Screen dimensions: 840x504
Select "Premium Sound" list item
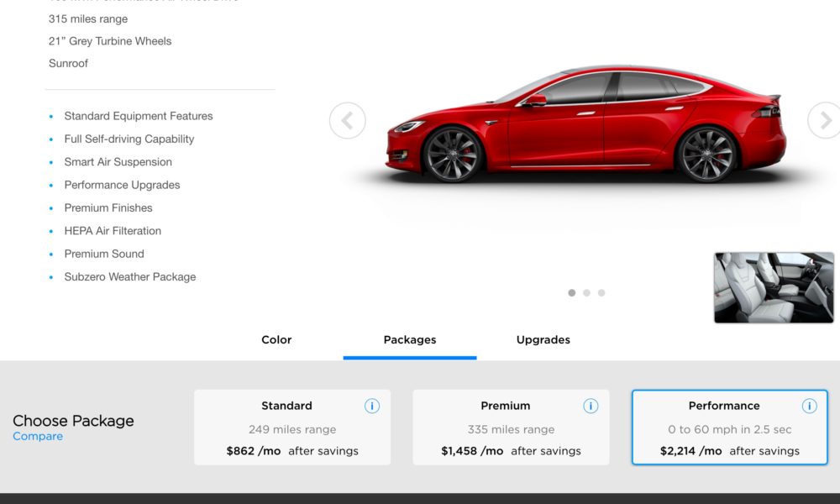tap(104, 254)
